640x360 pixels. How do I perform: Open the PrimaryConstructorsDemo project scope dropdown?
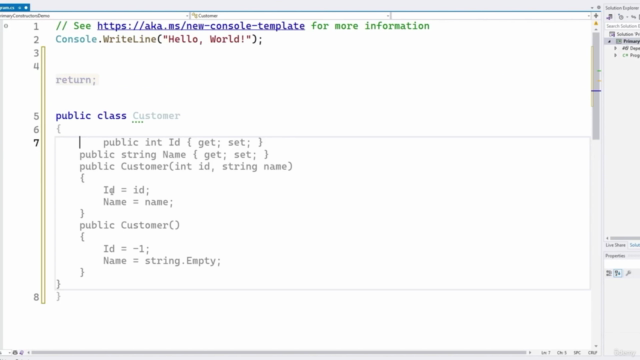[x=95, y=16]
